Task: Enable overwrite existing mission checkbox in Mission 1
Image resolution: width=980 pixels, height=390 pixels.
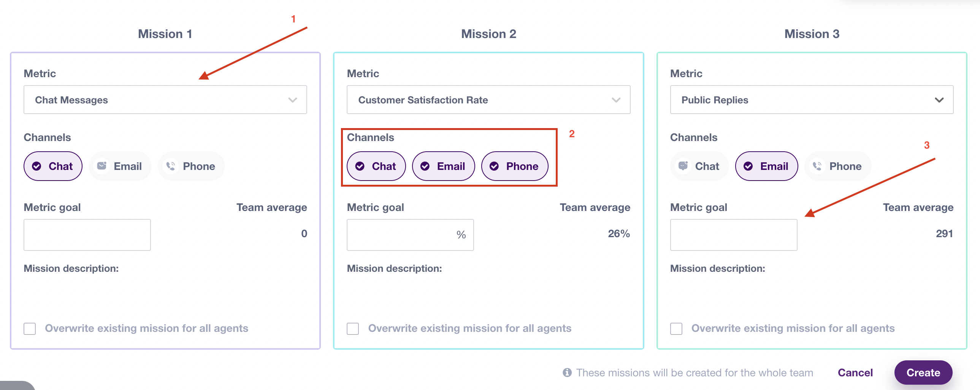Action: tap(30, 328)
